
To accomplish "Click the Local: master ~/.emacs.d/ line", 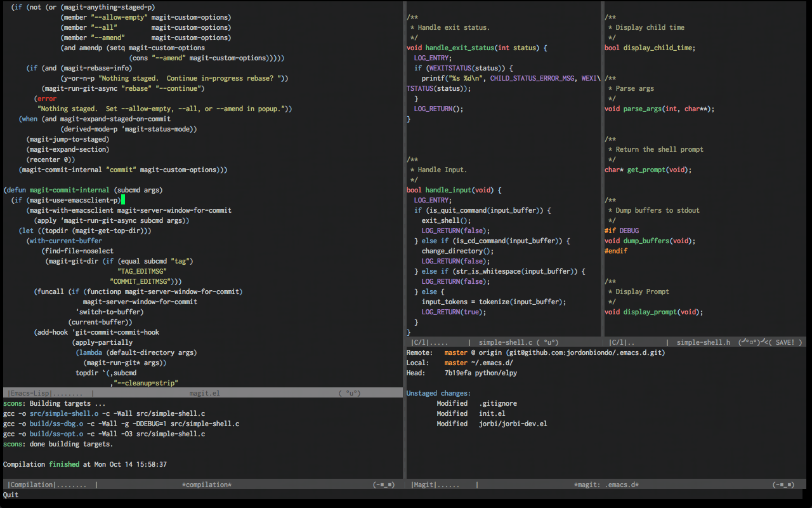I will tap(460, 363).
